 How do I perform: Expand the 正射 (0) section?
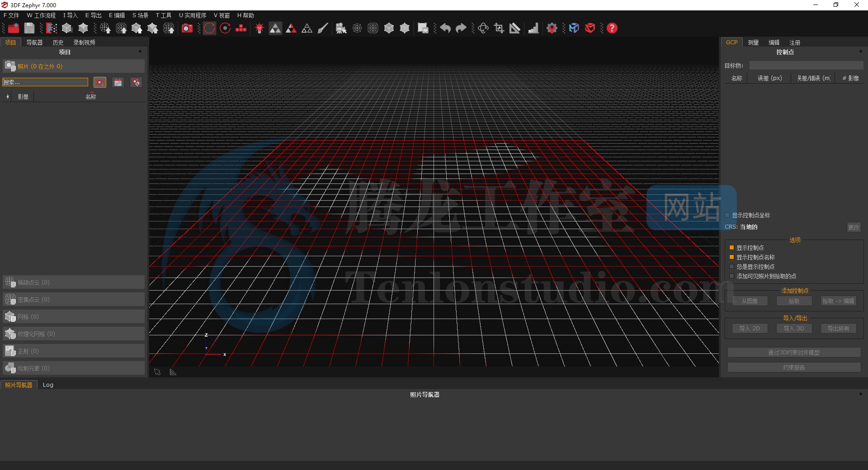74,351
